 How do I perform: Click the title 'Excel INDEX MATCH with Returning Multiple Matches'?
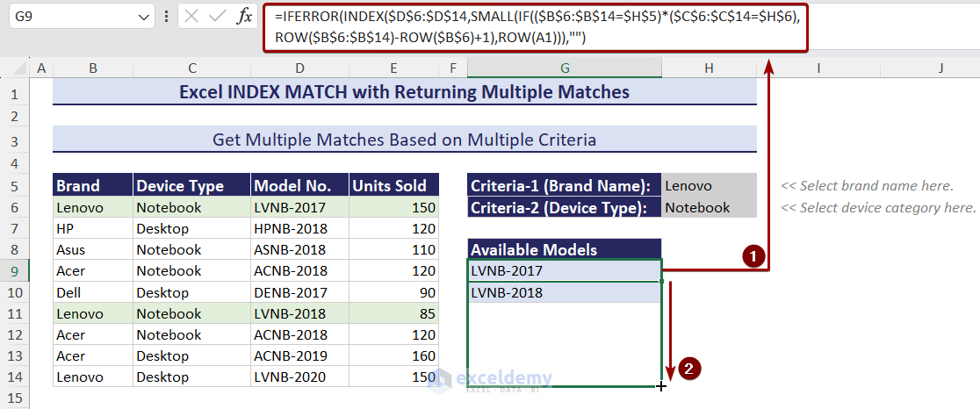(404, 92)
